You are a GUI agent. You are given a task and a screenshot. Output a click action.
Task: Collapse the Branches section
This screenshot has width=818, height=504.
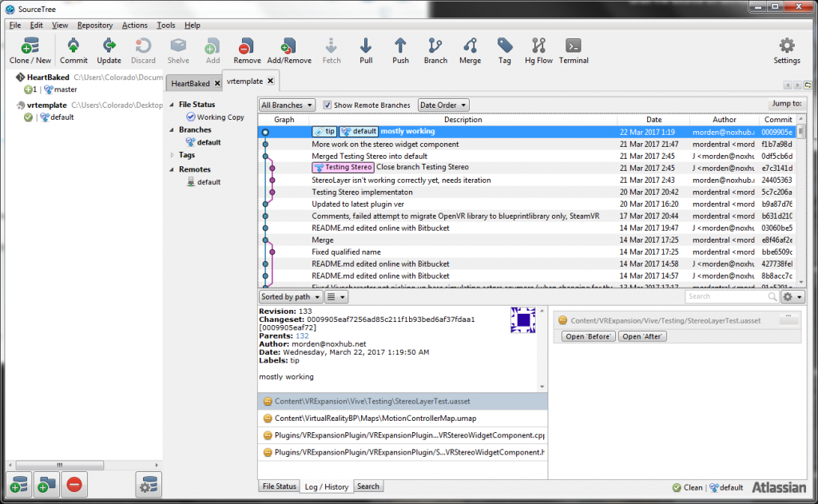(172, 130)
